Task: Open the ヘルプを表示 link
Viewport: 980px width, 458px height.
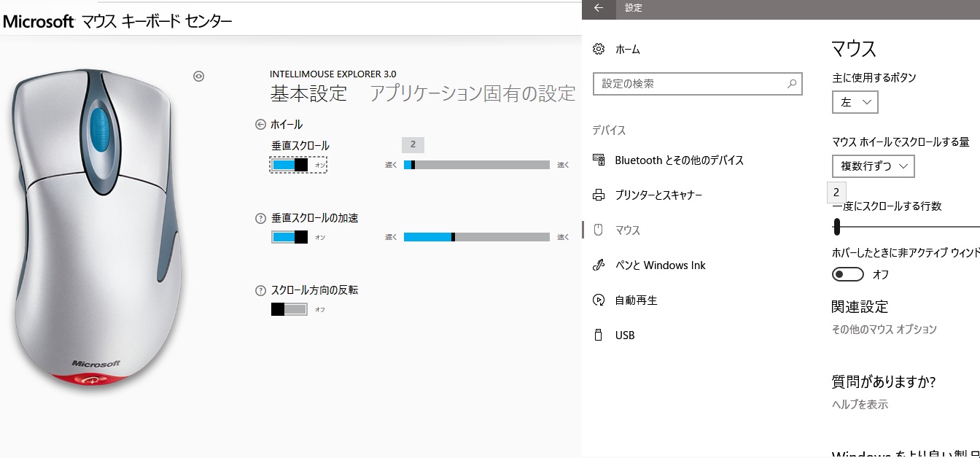Action: click(x=860, y=404)
